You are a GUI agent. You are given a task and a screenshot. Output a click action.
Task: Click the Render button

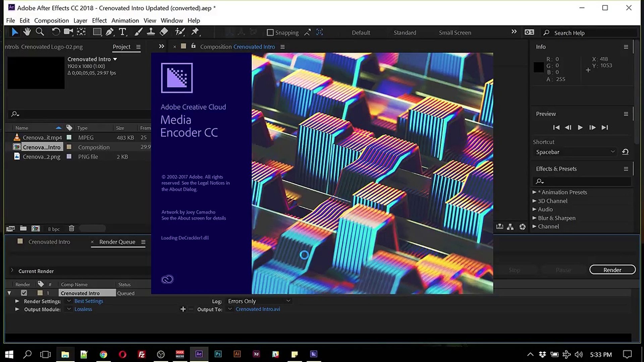click(612, 269)
